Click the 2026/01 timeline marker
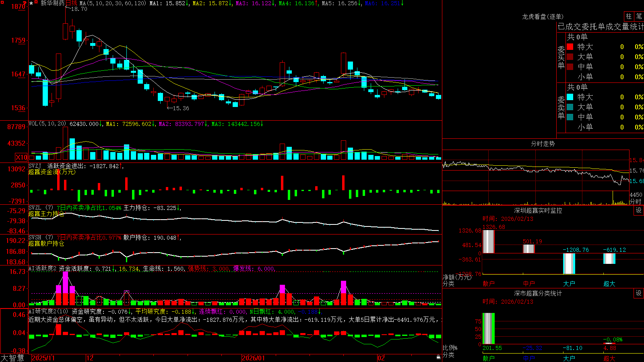The width and height of the screenshot is (644, 362). pyautogui.click(x=253, y=358)
